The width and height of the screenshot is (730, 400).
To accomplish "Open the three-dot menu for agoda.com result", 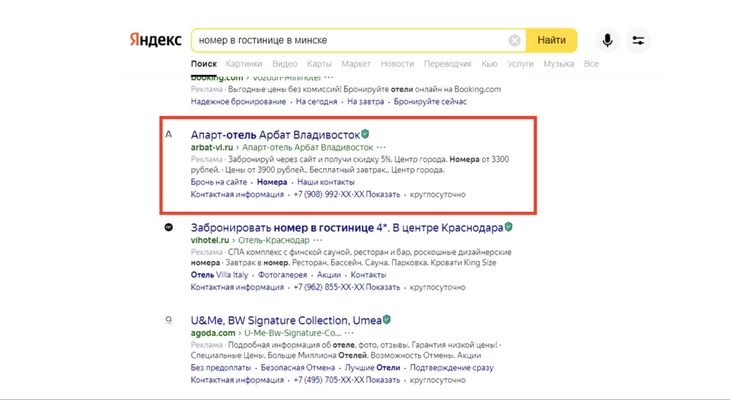I will (349, 333).
